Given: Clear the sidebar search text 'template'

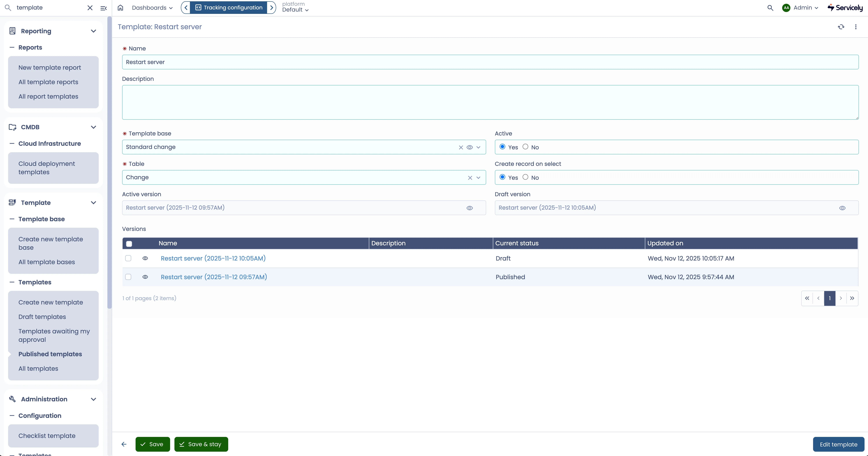Looking at the screenshot, I should click(90, 8).
